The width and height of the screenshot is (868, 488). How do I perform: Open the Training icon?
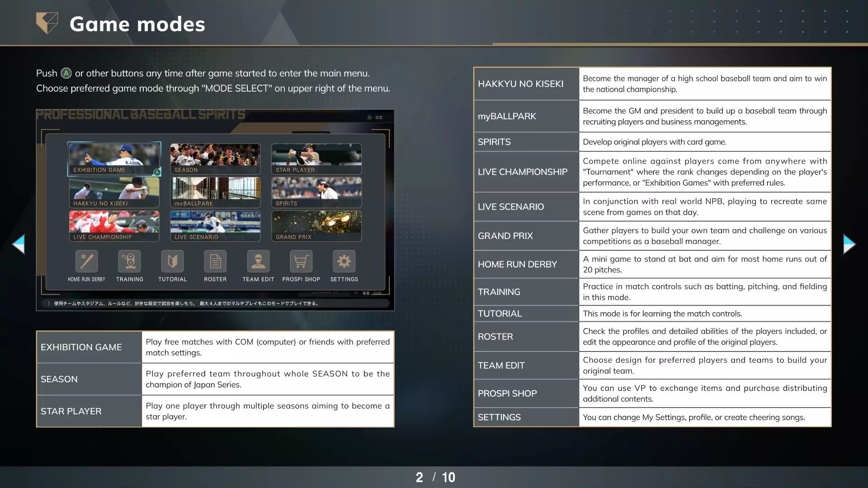tap(129, 261)
